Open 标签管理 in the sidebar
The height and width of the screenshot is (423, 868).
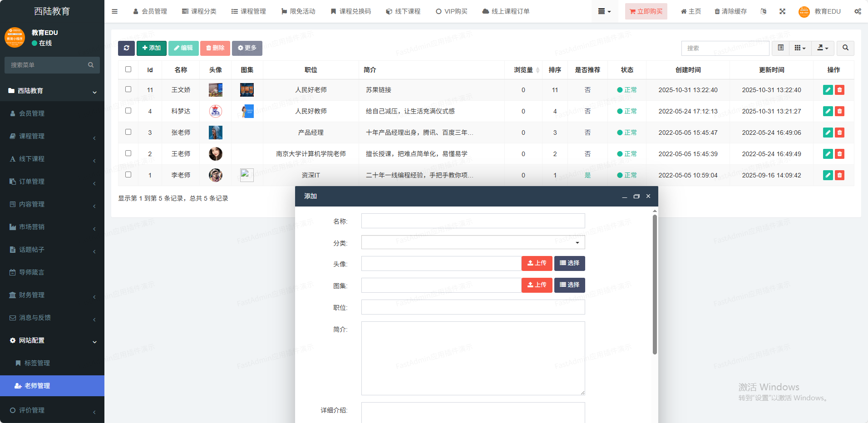click(x=37, y=363)
